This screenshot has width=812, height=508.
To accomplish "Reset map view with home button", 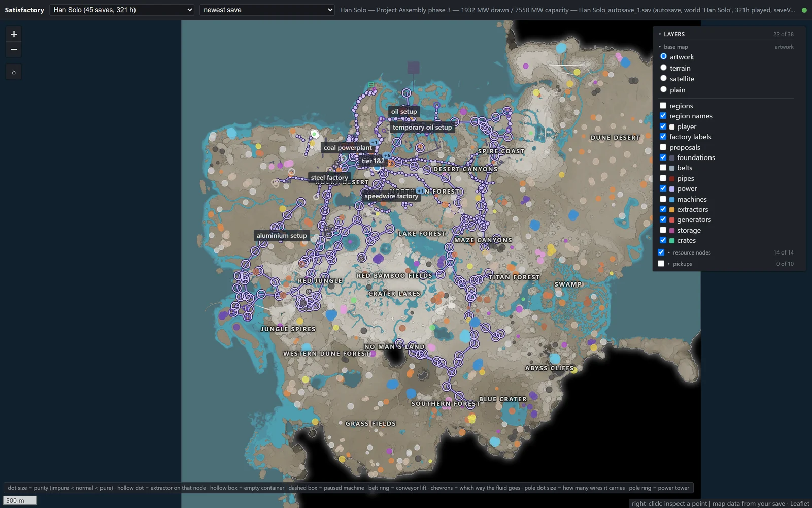I will click(14, 72).
